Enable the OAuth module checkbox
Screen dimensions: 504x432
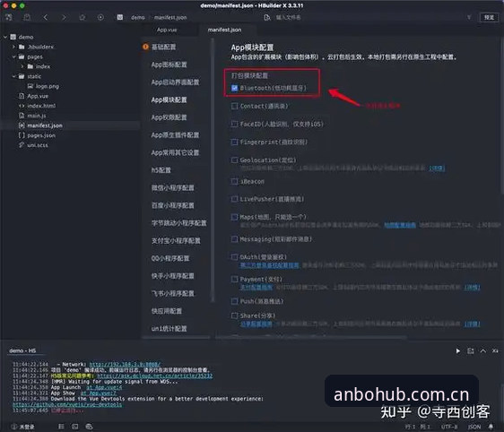pyautogui.click(x=234, y=257)
